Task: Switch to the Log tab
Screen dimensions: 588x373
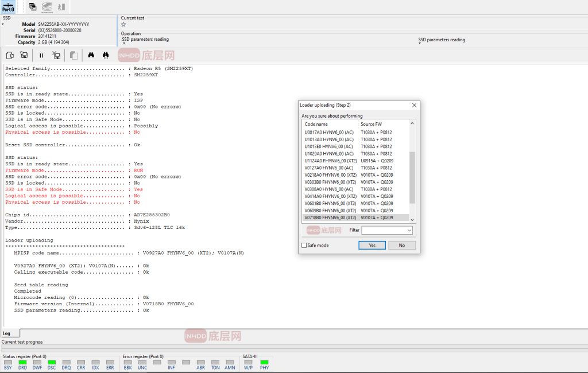Action: tap(6, 333)
